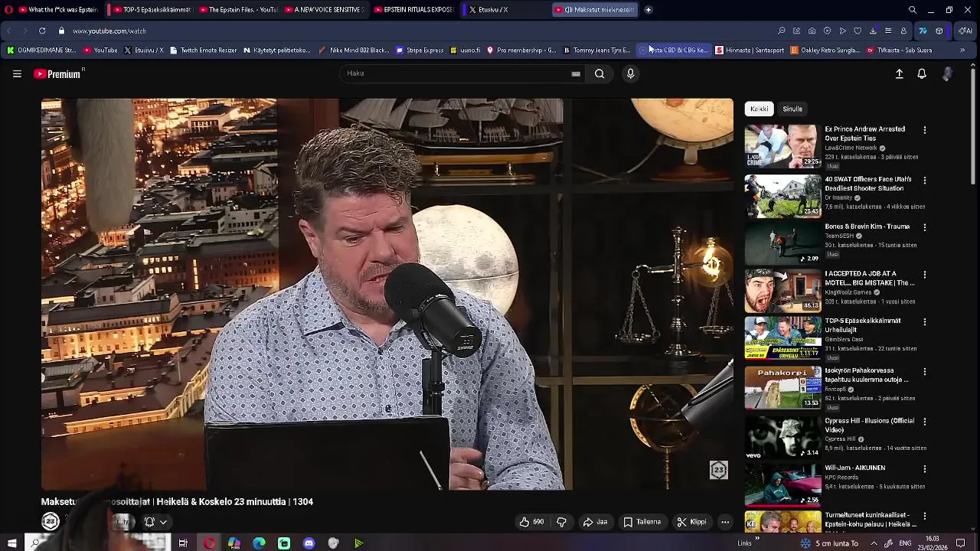
Task: Save video with Tallenna button
Action: tap(642, 522)
